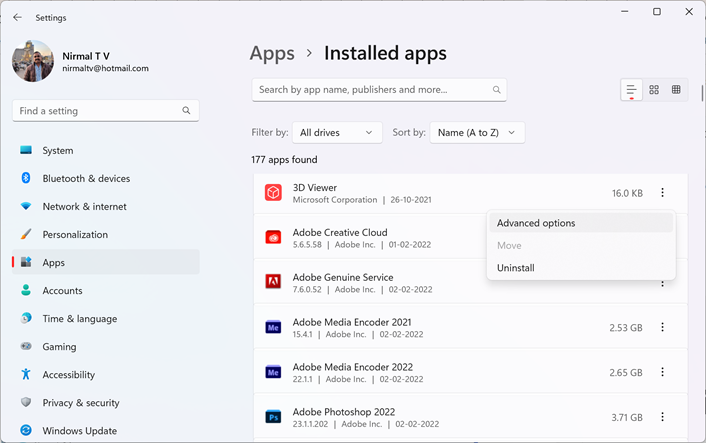Click the magnifier icon in Find a setting
Screen dimensions: 706x443
tap(186, 110)
